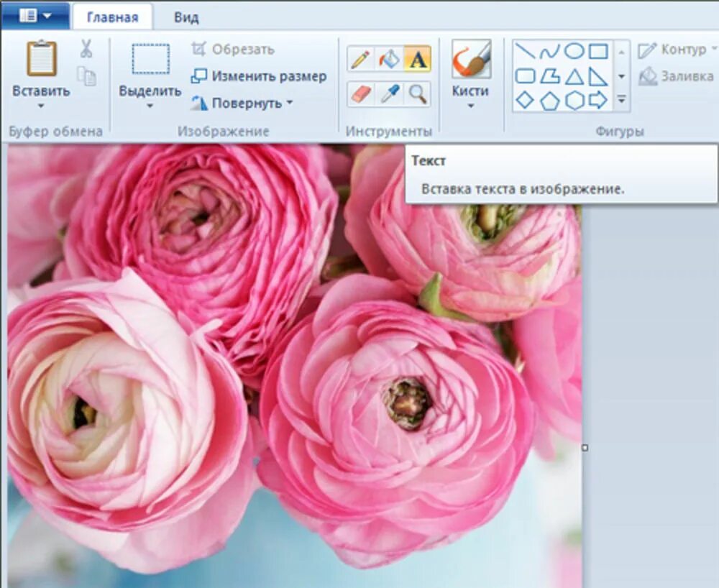Choose the Hexagon shape
Viewport: 719px width, 588px height.
point(574,100)
